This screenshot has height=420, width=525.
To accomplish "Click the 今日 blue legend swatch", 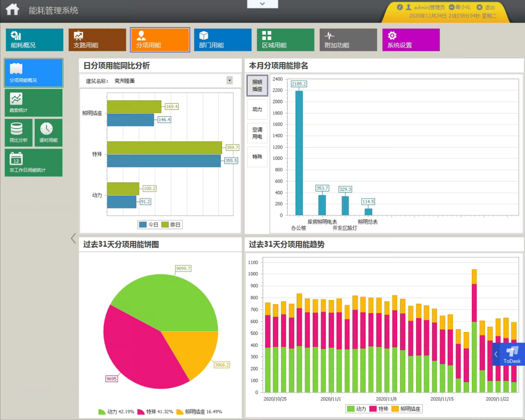I will point(143,225).
